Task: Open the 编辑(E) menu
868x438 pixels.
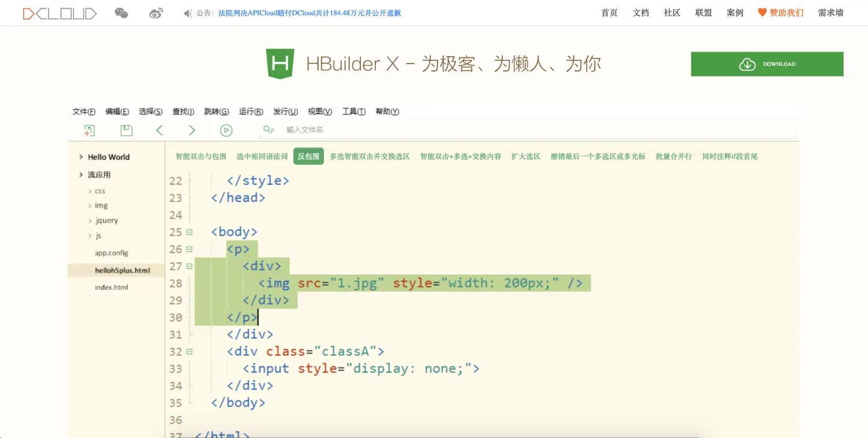Action: [117, 112]
